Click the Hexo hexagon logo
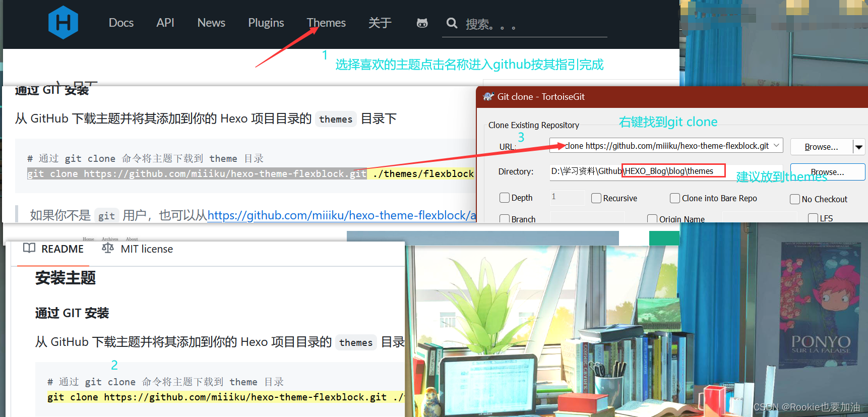 pos(63,23)
